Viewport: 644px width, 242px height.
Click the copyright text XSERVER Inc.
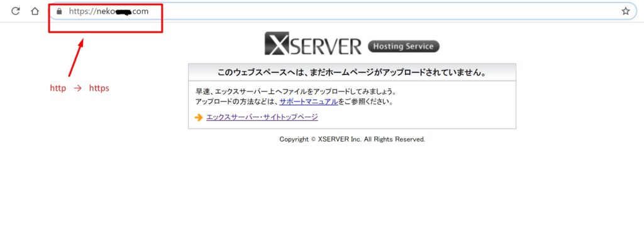352,139
